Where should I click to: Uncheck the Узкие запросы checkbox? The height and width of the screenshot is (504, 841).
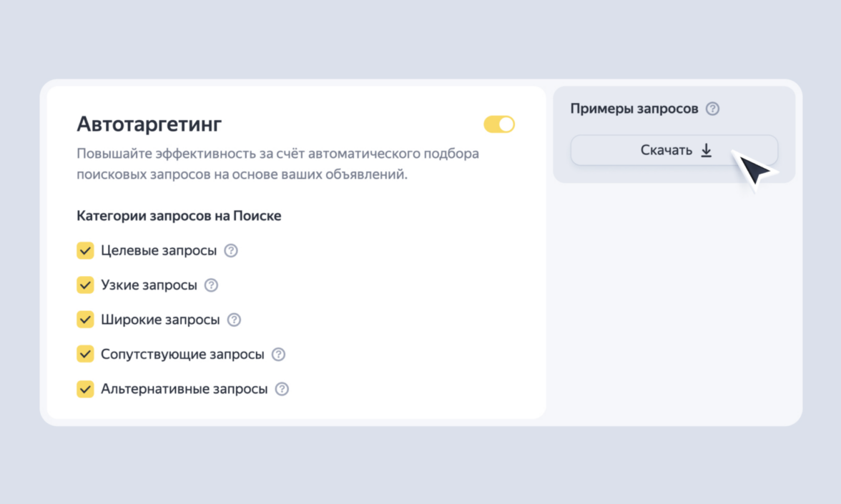(85, 285)
